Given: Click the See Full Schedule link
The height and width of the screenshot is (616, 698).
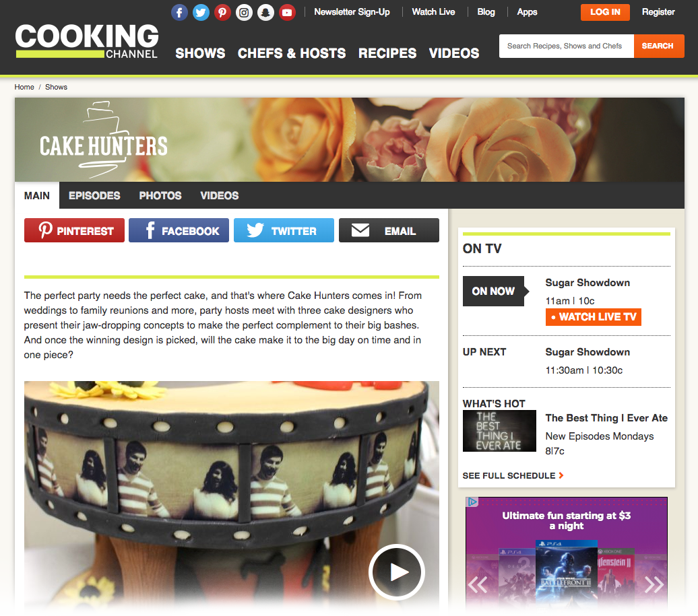Looking at the screenshot, I should (x=513, y=476).
